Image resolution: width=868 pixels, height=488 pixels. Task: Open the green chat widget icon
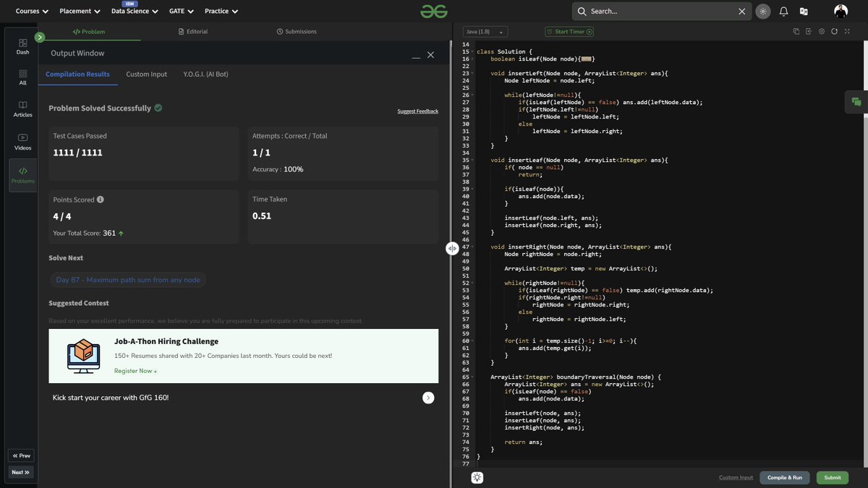[856, 102]
